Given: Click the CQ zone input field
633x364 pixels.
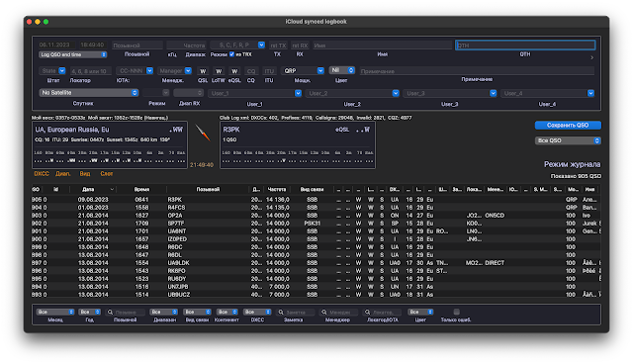Looking at the screenshot, I should coord(251,71).
